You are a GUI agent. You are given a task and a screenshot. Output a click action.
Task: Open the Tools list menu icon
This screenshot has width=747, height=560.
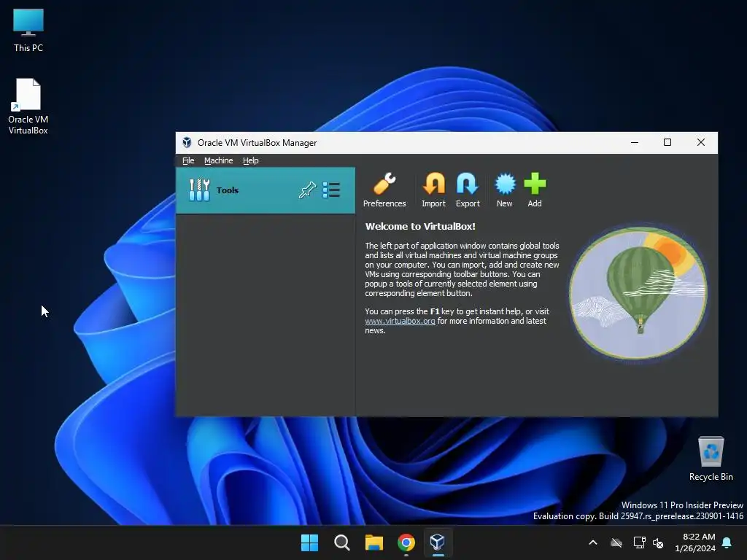pos(331,190)
